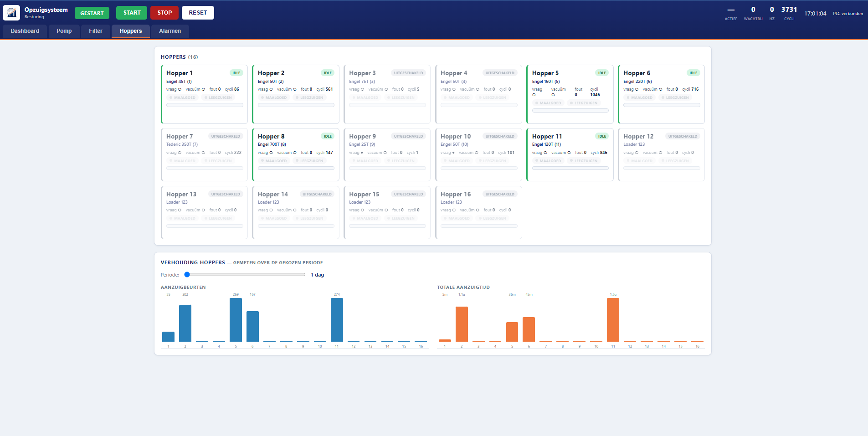Click the IDLE status badge on Hopper 5
Viewport: 868px width, 436px height.
point(602,73)
